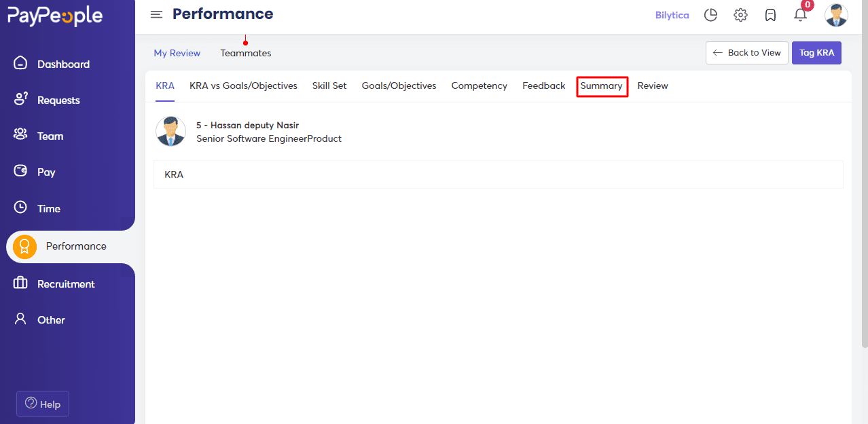Click the Performance page title
This screenshot has height=424, width=868.
click(223, 14)
